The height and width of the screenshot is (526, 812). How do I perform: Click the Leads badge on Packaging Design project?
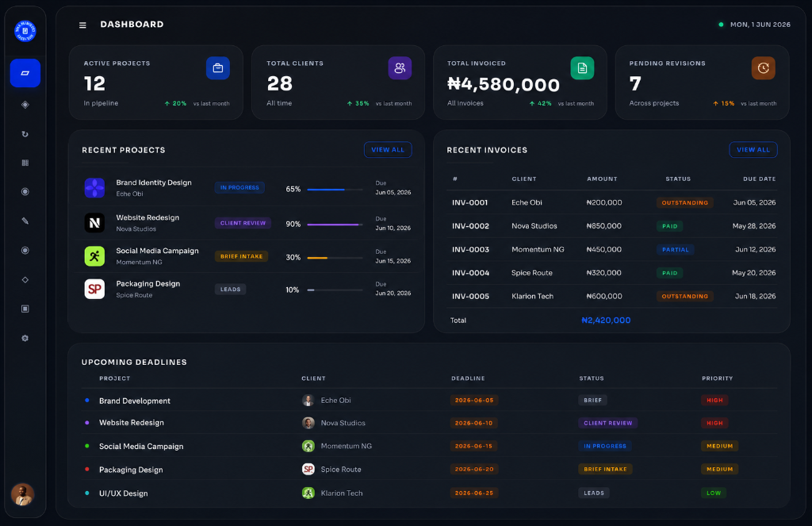[231, 289]
